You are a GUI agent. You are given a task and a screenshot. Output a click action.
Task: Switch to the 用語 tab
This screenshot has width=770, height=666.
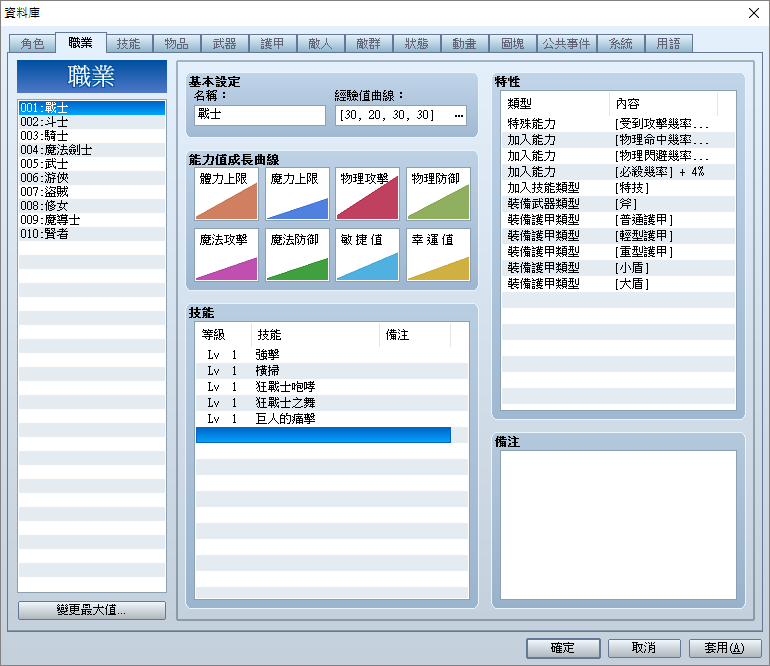(x=669, y=44)
